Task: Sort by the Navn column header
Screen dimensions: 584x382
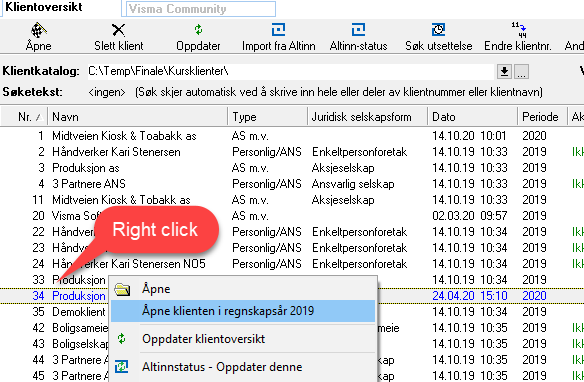Action: (137, 117)
